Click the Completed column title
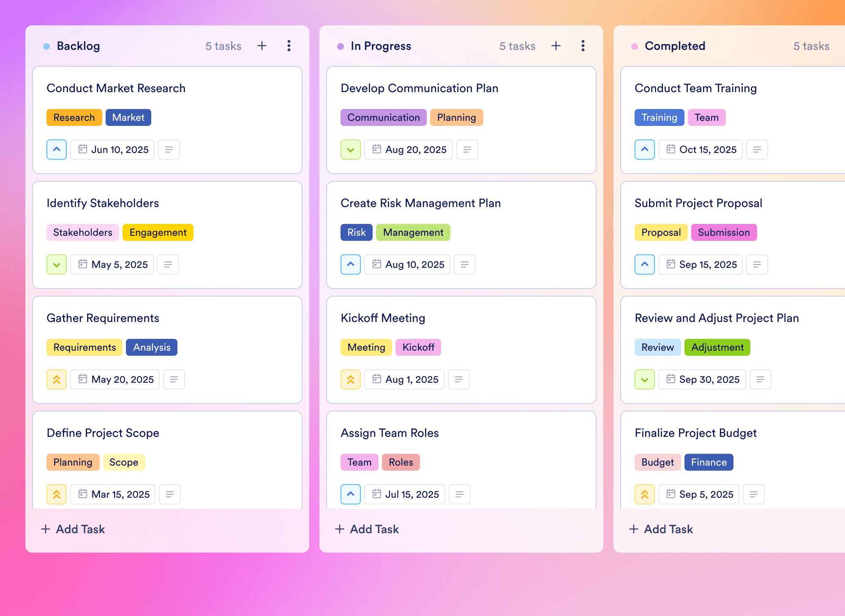 675,46
